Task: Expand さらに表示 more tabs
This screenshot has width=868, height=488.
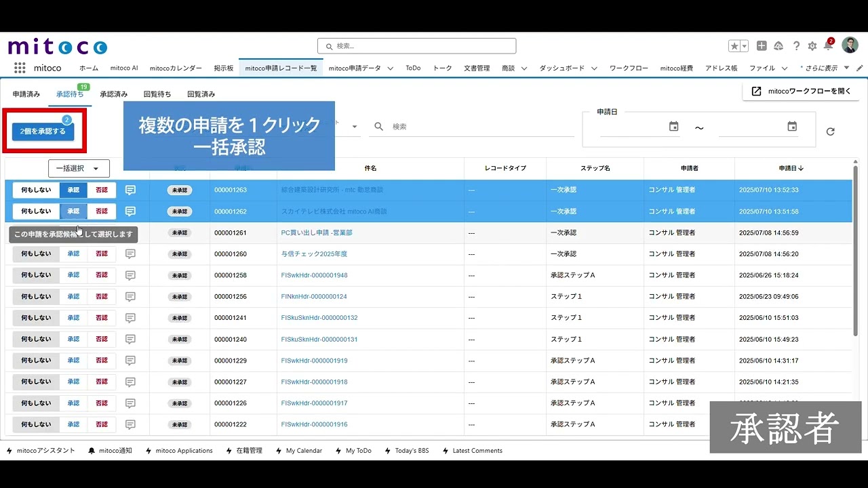Action: pos(825,68)
